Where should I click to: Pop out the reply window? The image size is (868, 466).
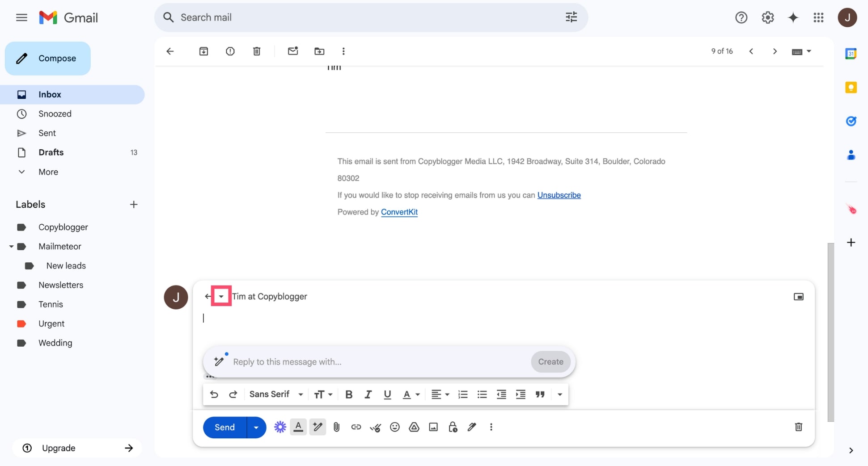(798, 297)
